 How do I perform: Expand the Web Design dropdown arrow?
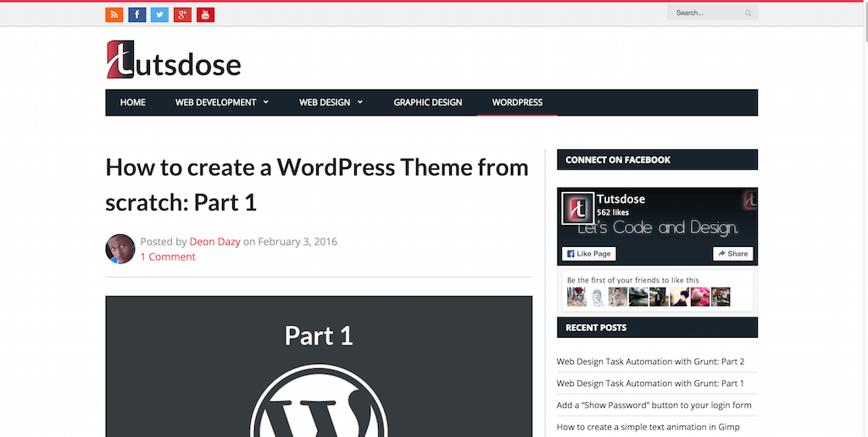(x=359, y=102)
